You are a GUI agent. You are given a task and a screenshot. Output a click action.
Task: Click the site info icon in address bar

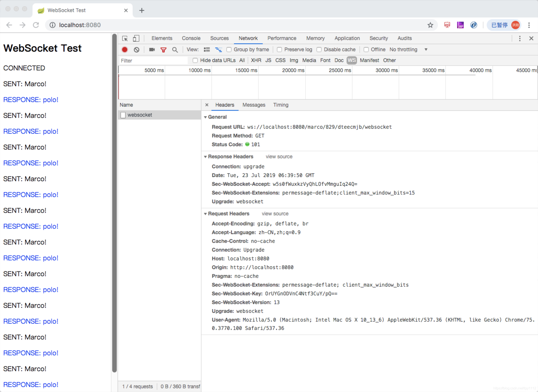pos(53,25)
